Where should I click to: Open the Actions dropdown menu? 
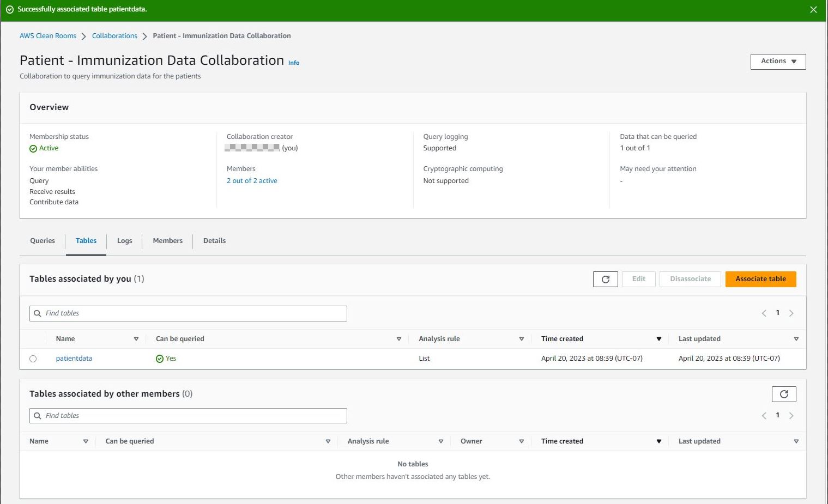point(778,62)
